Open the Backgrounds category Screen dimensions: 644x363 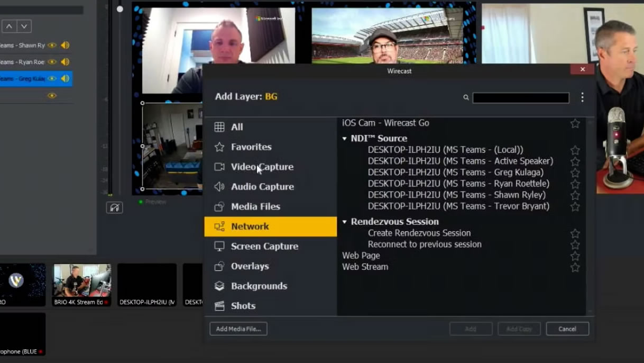pyautogui.click(x=271, y=286)
